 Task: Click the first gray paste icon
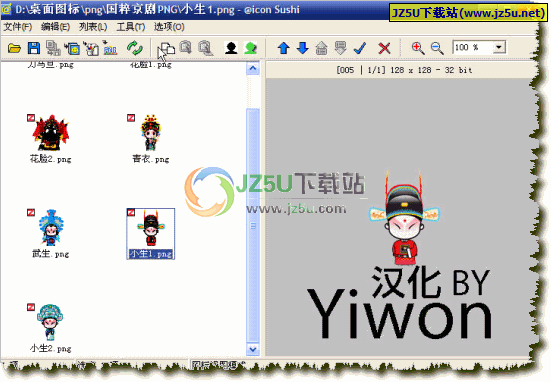186,47
